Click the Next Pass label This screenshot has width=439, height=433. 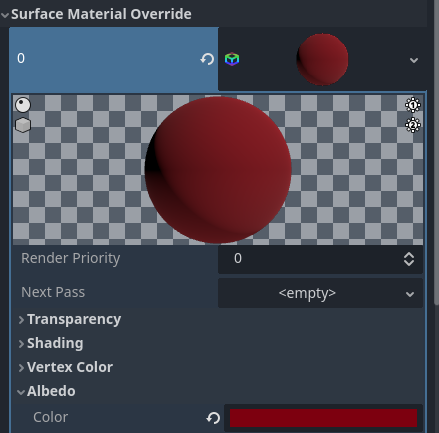[x=53, y=292]
